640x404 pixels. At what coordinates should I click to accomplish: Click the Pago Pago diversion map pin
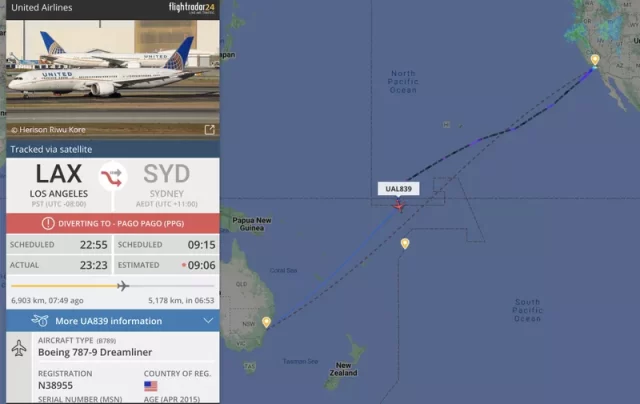click(x=405, y=244)
